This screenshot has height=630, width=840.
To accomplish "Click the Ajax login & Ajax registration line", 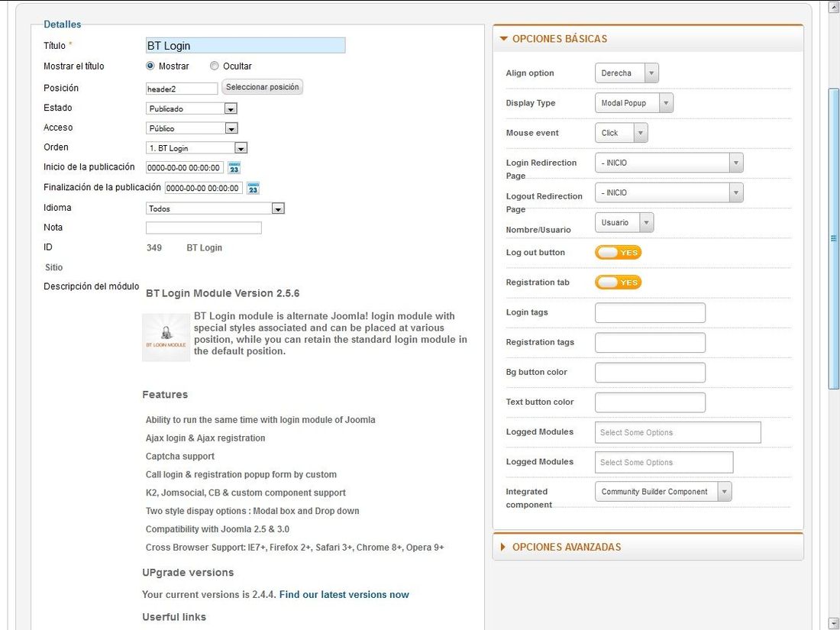I will [x=205, y=438].
